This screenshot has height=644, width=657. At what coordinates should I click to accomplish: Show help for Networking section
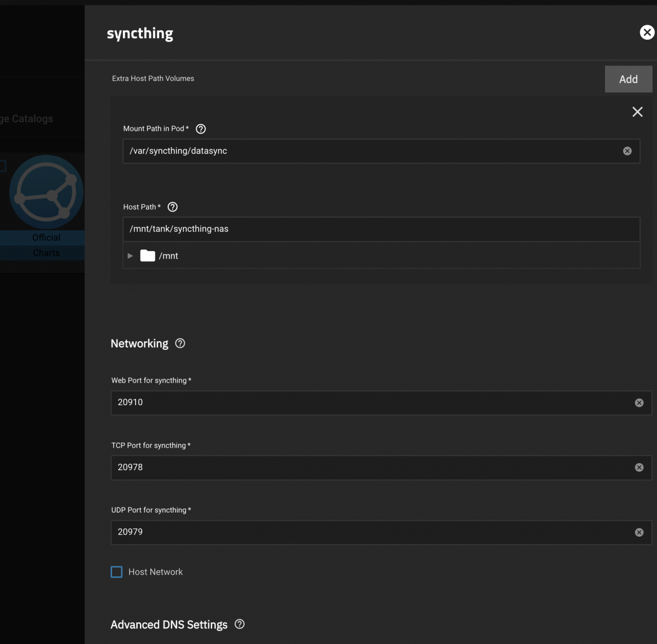click(x=180, y=343)
